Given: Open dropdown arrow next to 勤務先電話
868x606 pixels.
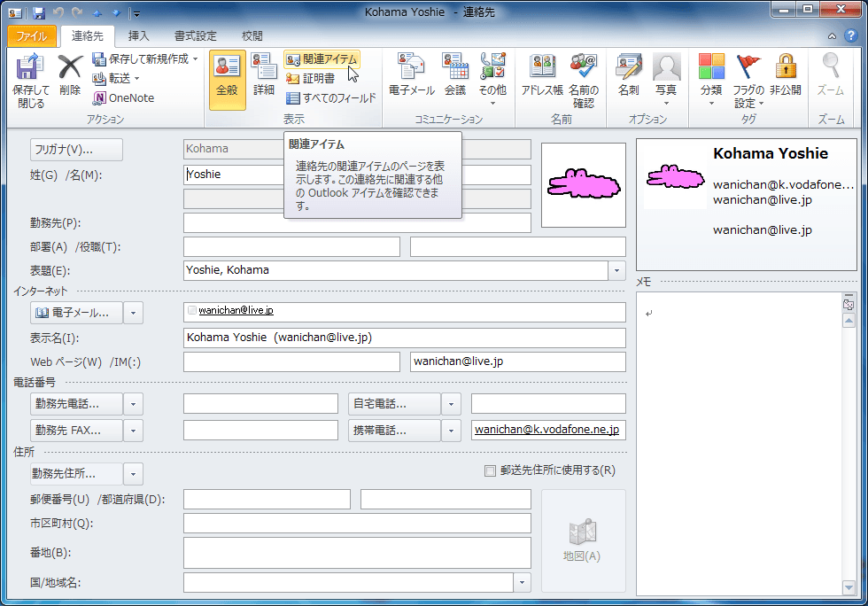Looking at the screenshot, I should point(134,404).
